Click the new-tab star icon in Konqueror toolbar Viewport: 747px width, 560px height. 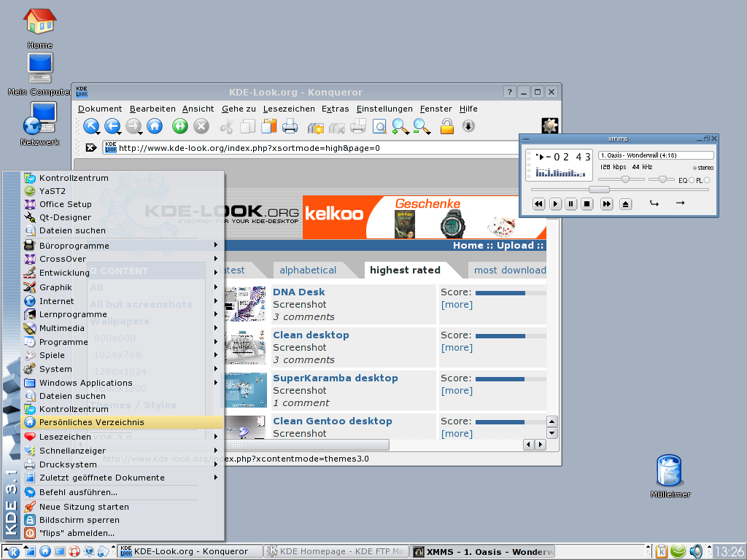pyautogui.click(x=315, y=128)
